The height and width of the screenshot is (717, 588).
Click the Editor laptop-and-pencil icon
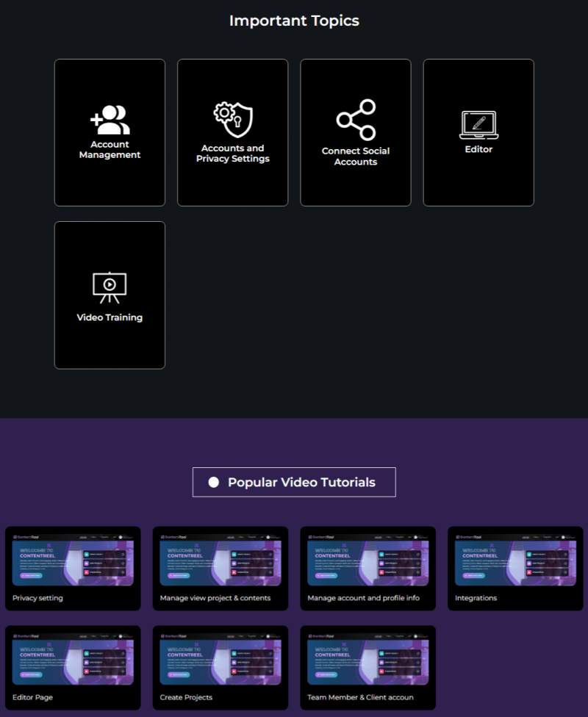pyautogui.click(x=478, y=123)
